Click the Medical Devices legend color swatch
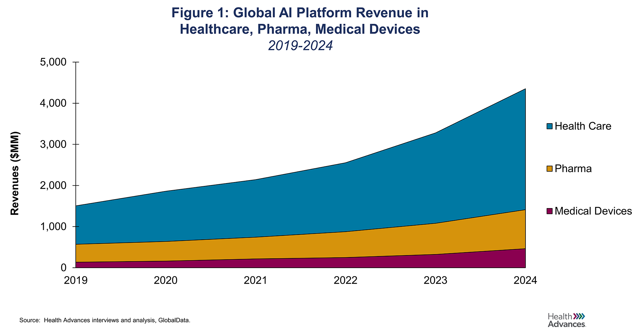The width and height of the screenshot is (644, 333). pos(549,211)
